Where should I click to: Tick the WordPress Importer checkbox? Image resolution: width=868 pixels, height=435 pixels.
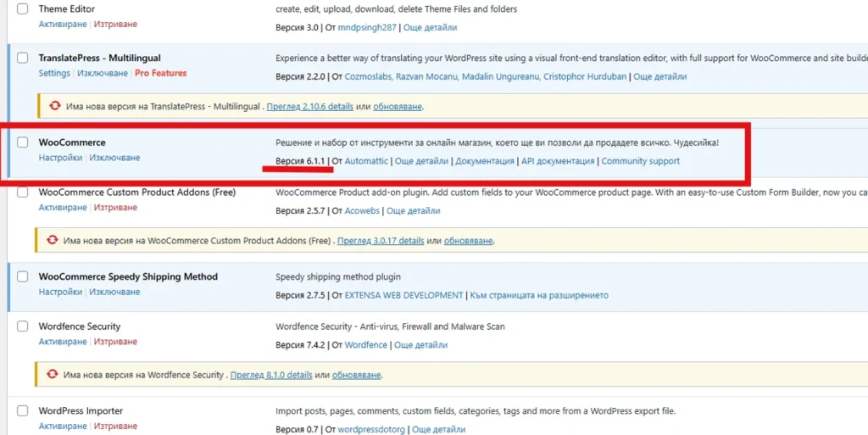point(22,411)
